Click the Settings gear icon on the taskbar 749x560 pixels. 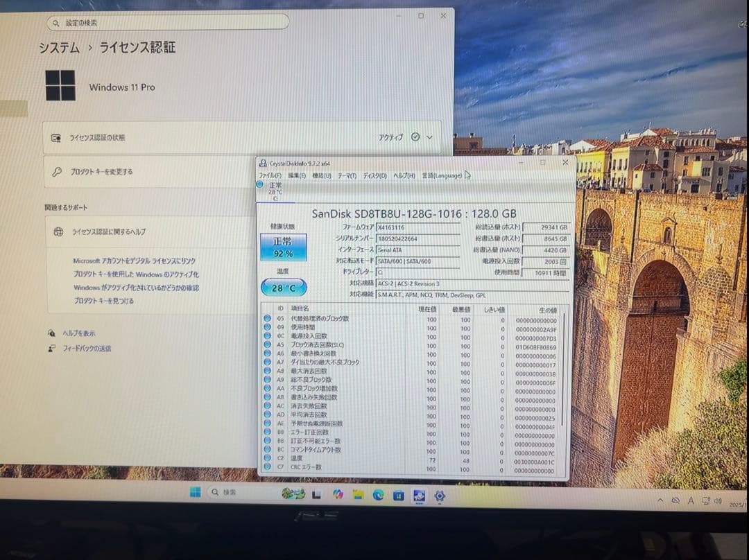[x=439, y=496]
